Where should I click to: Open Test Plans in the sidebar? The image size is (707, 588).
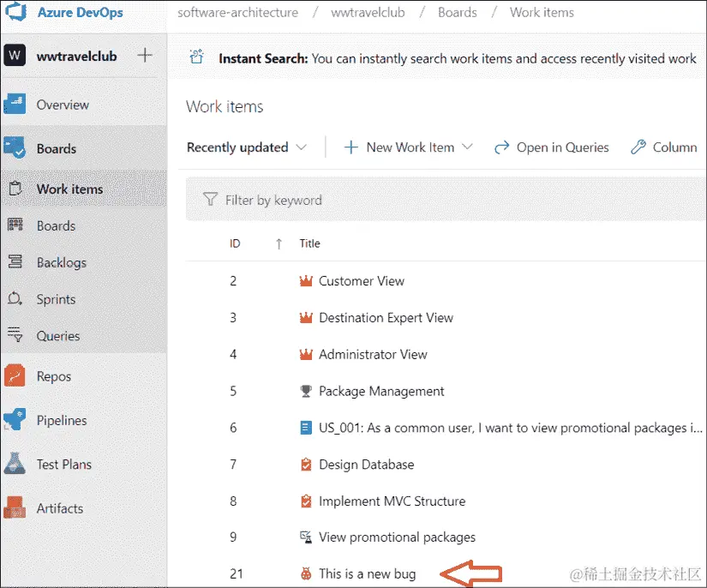point(64,464)
